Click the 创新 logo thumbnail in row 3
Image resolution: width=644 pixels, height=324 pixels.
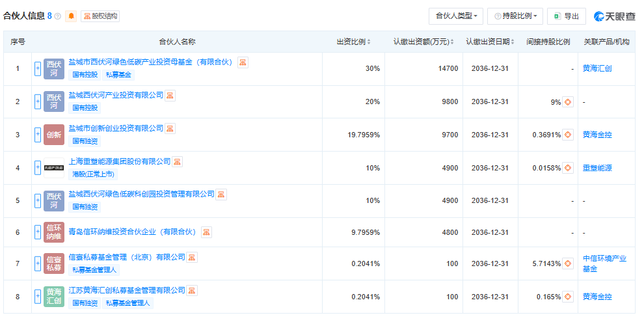point(54,134)
